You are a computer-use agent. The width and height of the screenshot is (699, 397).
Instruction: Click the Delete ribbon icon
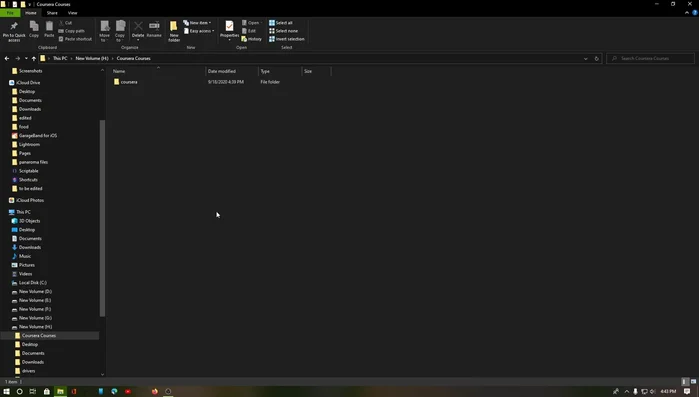click(x=138, y=30)
